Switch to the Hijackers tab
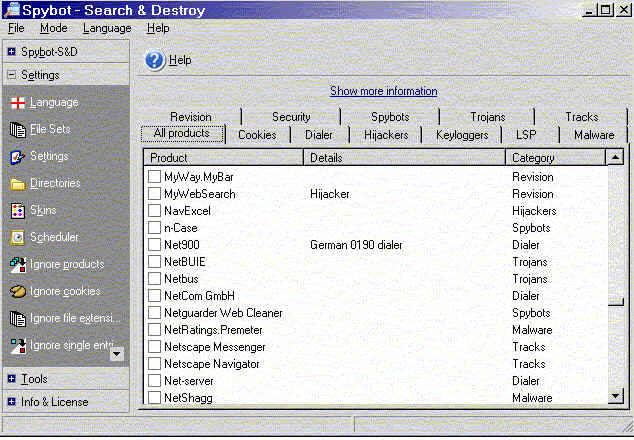This screenshot has width=634, height=440. pos(386,135)
